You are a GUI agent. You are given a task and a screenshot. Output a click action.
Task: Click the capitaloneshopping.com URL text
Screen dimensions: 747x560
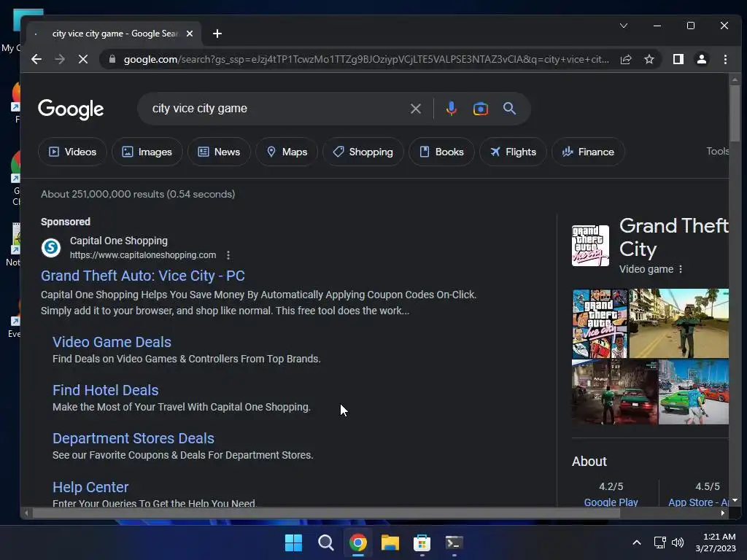point(143,255)
